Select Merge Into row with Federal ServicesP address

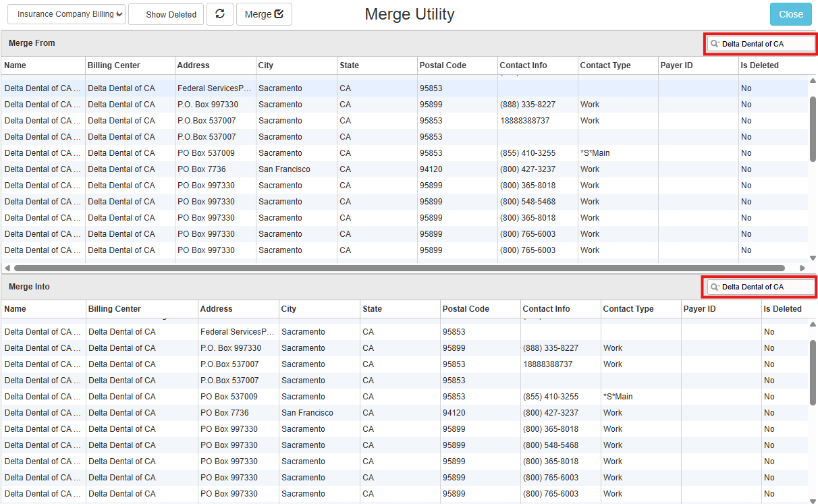tap(404, 332)
